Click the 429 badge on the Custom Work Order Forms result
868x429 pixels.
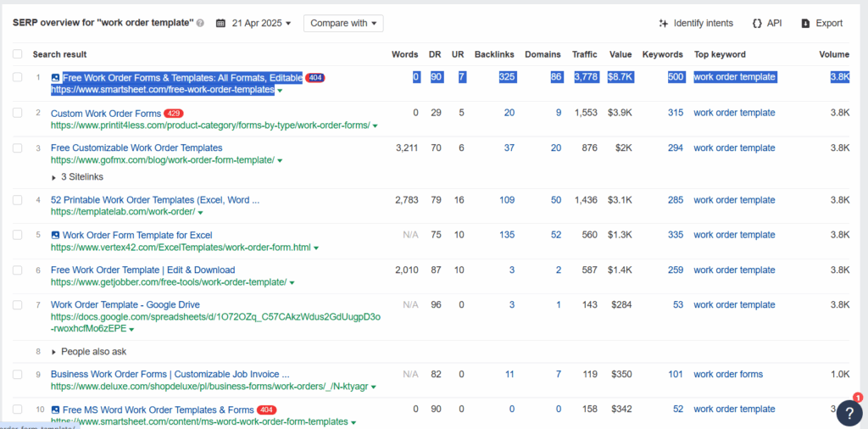(x=173, y=114)
